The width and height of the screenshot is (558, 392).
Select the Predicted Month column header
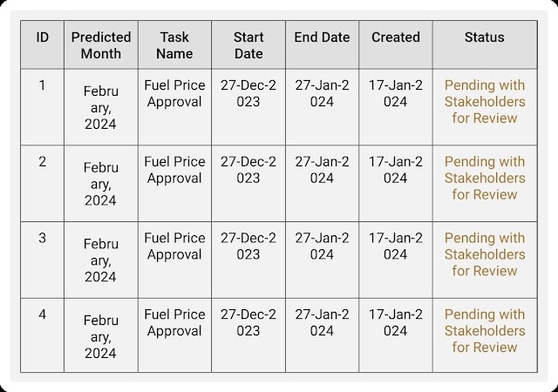[101, 45]
